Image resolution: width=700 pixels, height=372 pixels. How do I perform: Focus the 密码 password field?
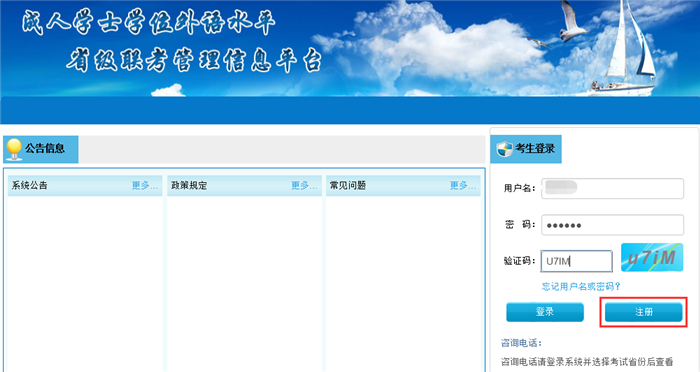[x=612, y=225]
